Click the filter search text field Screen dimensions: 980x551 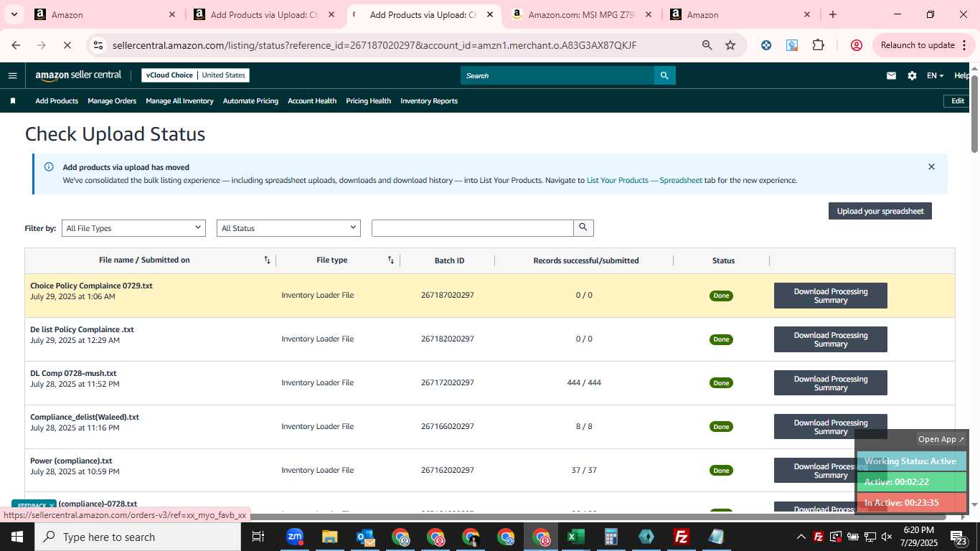473,228
